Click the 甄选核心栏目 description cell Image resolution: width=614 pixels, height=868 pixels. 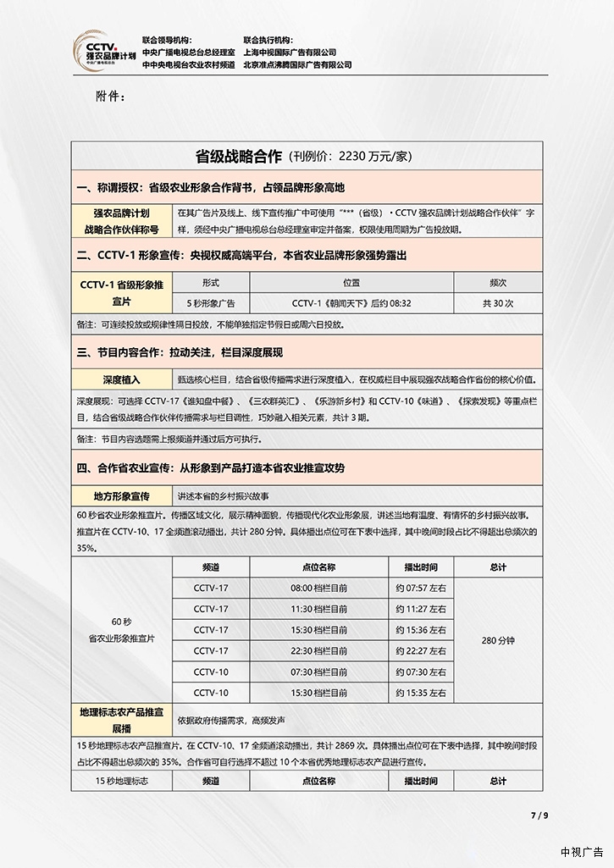[357, 379]
